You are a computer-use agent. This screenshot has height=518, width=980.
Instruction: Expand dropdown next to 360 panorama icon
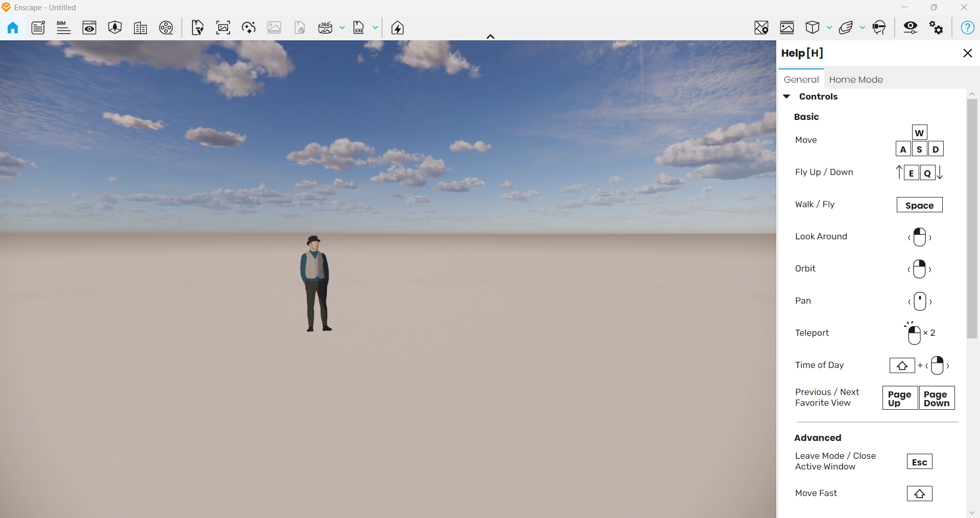point(342,28)
